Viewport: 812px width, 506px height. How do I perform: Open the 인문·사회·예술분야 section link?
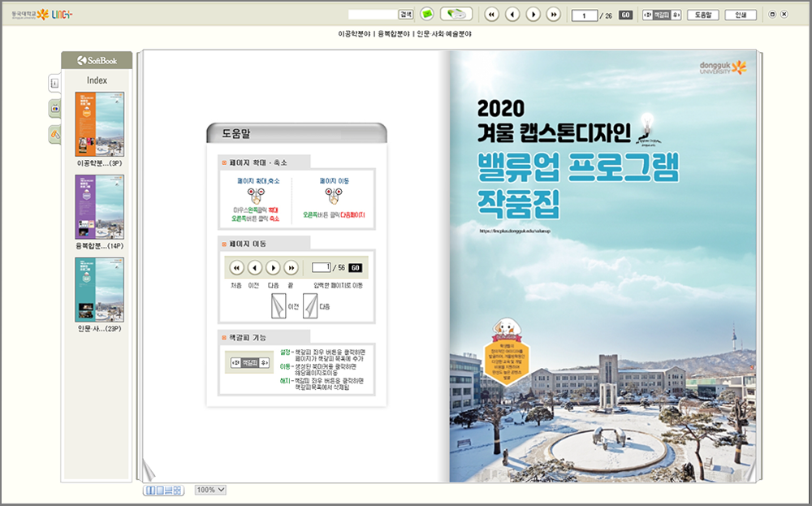tap(444, 33)
